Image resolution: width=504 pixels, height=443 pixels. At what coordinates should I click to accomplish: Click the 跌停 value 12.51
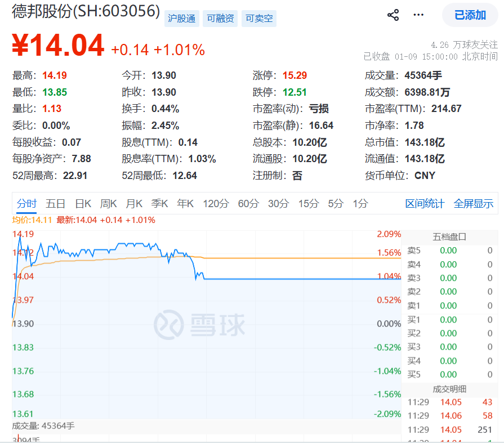pyautogui.click(x=295, y=92)
